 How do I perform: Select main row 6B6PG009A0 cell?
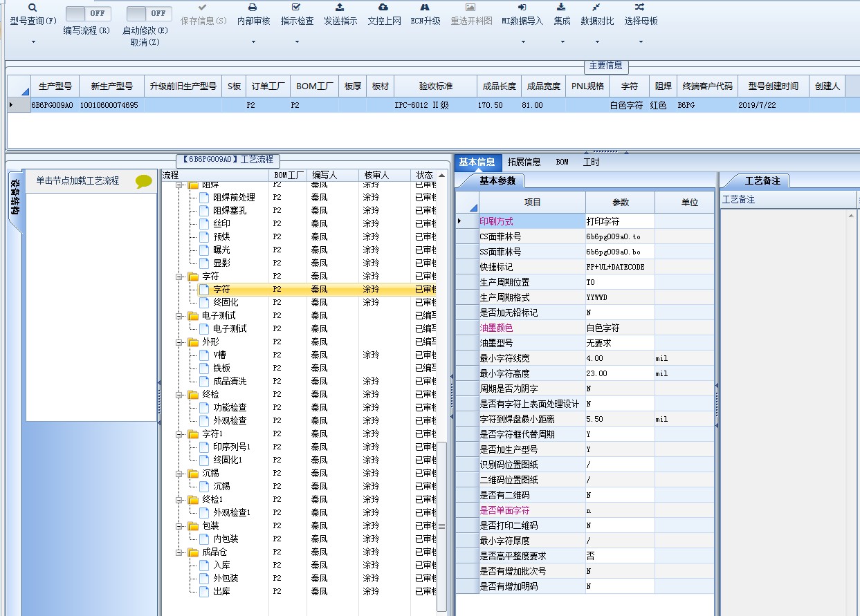pos(55,105)
